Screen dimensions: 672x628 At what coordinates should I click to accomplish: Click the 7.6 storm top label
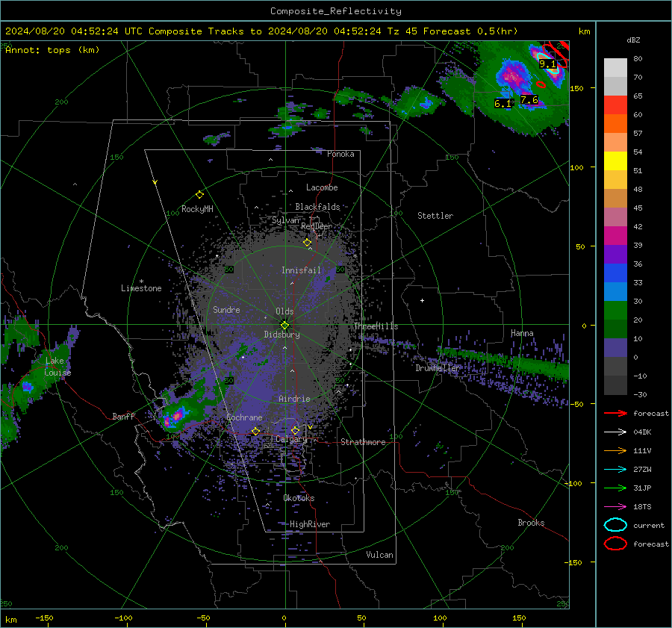click(529, 100)
